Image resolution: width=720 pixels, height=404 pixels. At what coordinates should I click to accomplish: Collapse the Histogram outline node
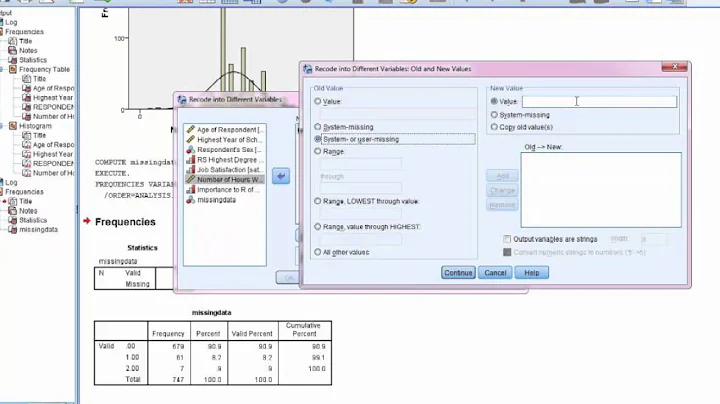click(2, 126)
